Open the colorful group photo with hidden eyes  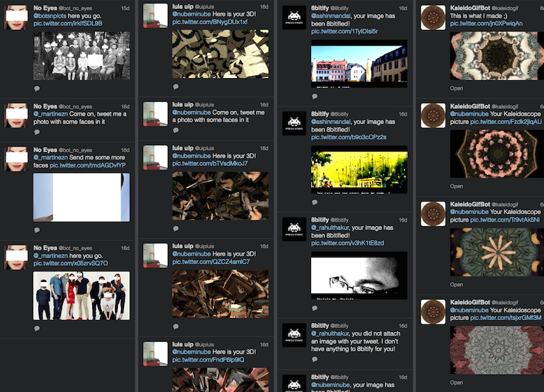tap(82, 295)
